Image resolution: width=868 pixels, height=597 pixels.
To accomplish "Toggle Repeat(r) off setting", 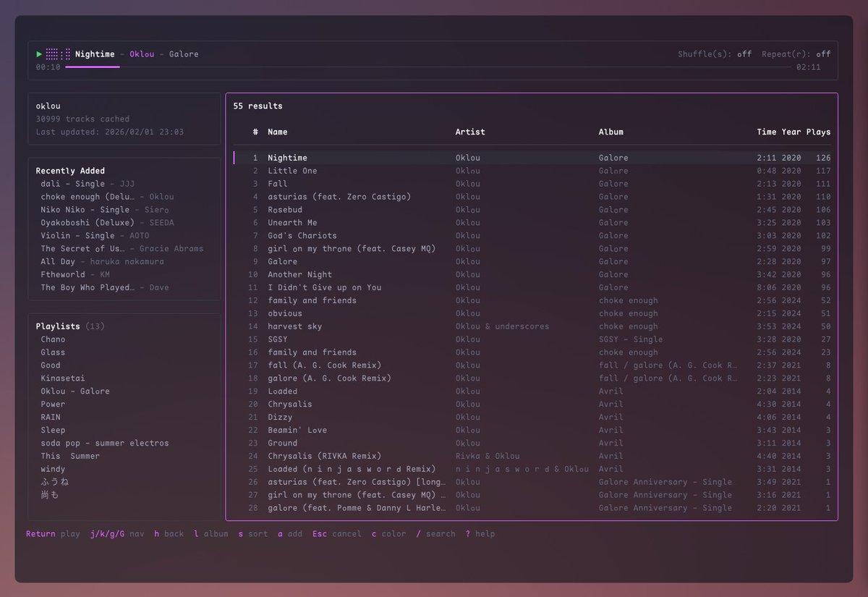I will 796,54.
